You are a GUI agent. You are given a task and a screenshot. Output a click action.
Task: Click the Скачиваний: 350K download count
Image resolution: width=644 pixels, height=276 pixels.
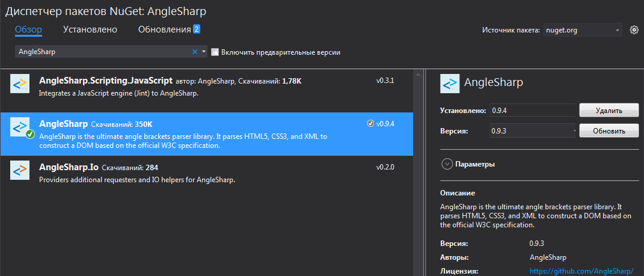(121, 124)
